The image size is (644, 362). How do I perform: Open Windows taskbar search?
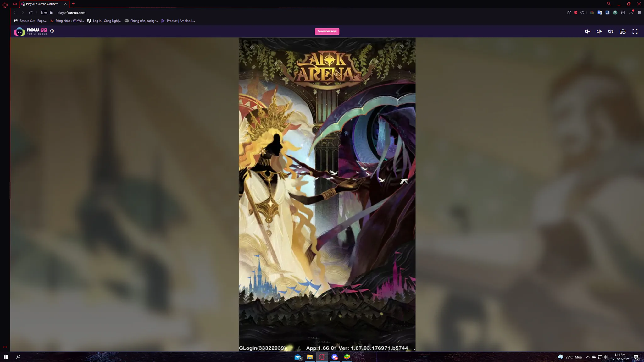[x=18, y=357]
